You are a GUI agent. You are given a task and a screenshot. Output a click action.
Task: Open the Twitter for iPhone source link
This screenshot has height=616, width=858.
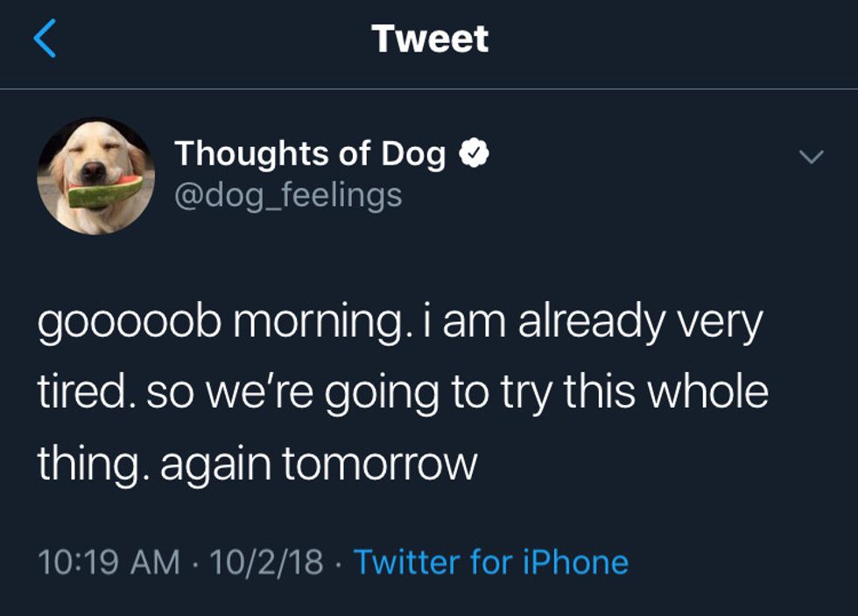pyautogui.click(x=490, y=561)
